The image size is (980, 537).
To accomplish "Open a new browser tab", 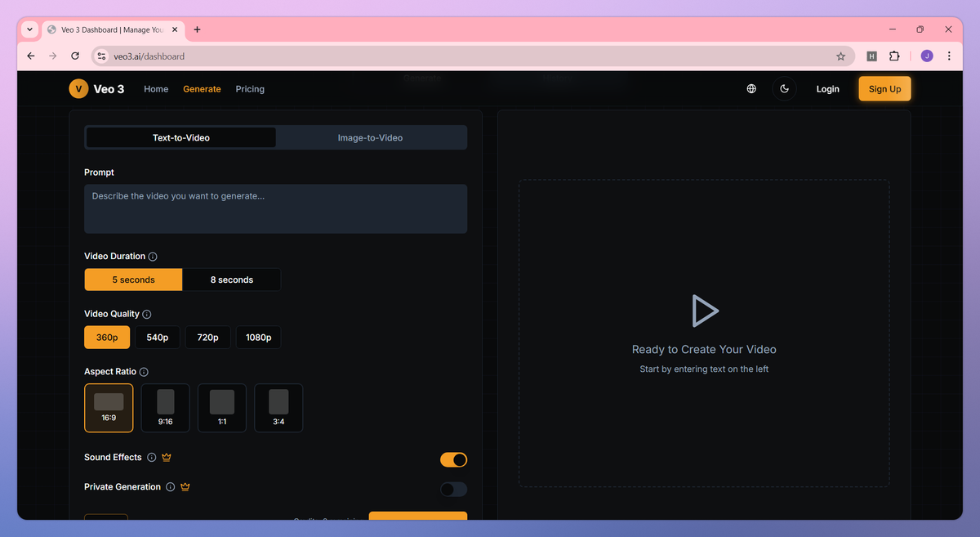I will pyautogui.click(x=197, y=29).
